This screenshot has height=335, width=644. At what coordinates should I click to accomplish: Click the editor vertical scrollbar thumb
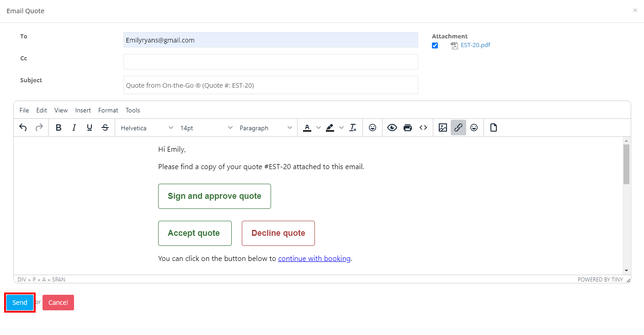click(626, 164)
